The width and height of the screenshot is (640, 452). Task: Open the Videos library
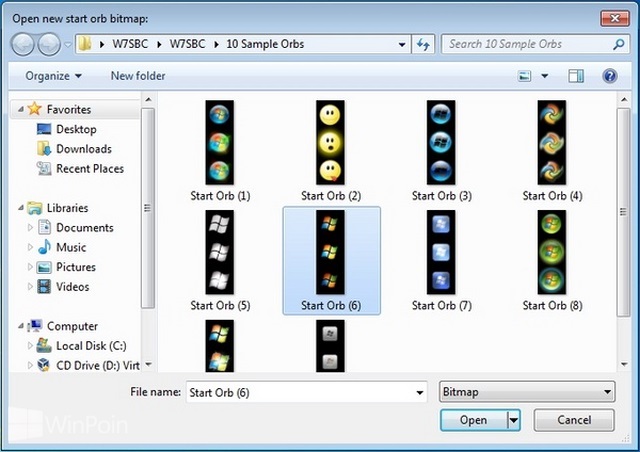(x=72, y=287)
